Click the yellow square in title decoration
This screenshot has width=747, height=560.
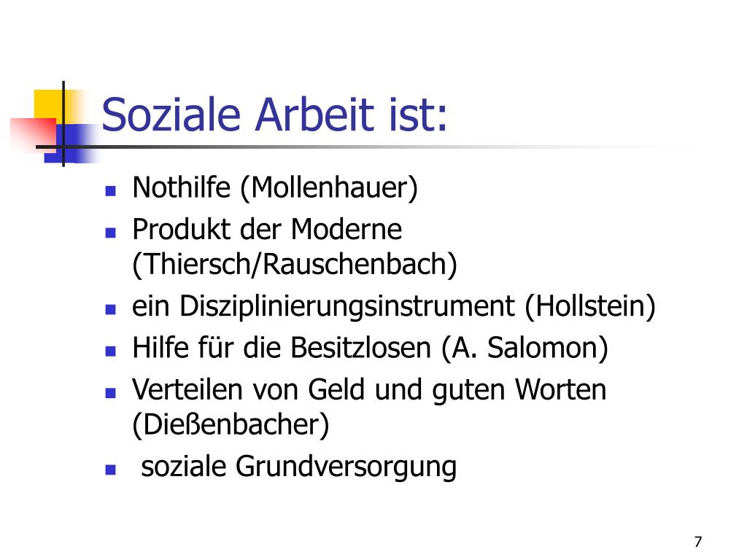(49, 104)
